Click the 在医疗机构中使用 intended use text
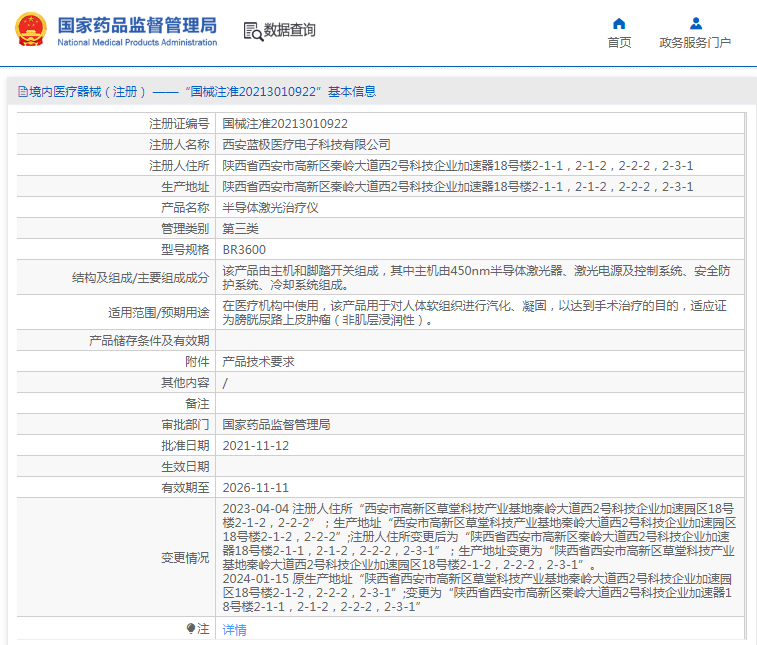 (474, 313)
